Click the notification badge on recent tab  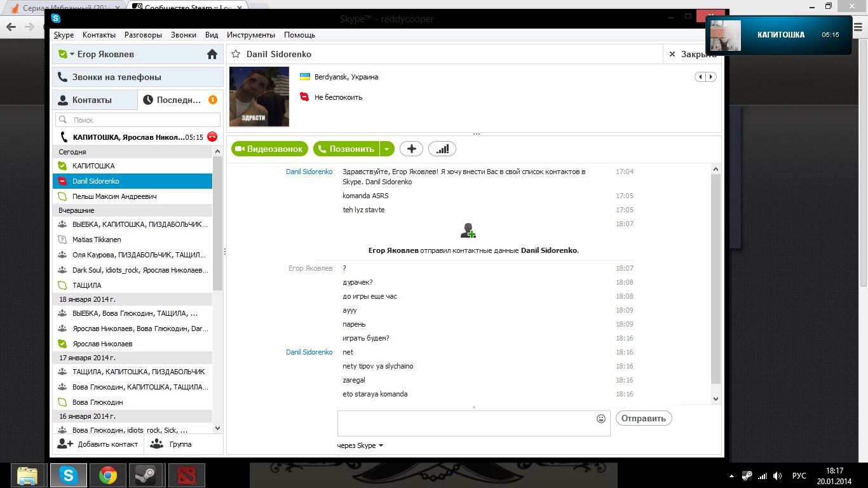pyautogui.click(x=213, y=100)
